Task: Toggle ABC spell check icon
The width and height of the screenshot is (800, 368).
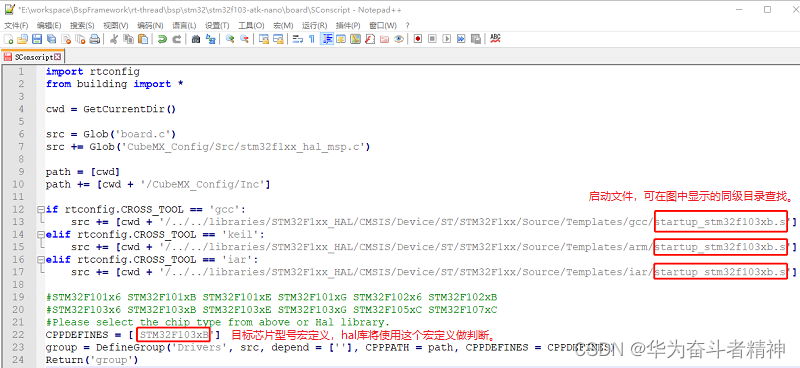Action: [x=495, y=39]
